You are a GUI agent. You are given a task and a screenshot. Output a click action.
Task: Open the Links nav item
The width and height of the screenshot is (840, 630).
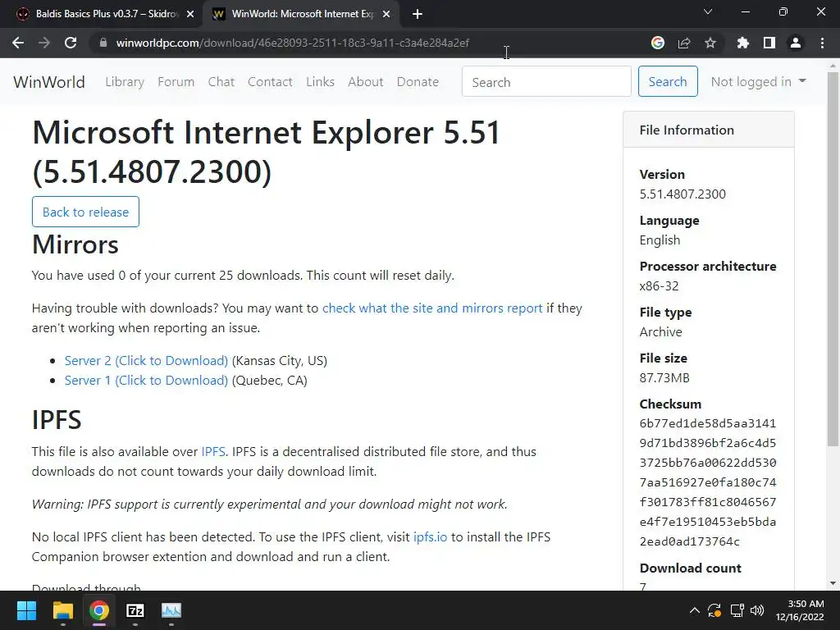(321, 82)
